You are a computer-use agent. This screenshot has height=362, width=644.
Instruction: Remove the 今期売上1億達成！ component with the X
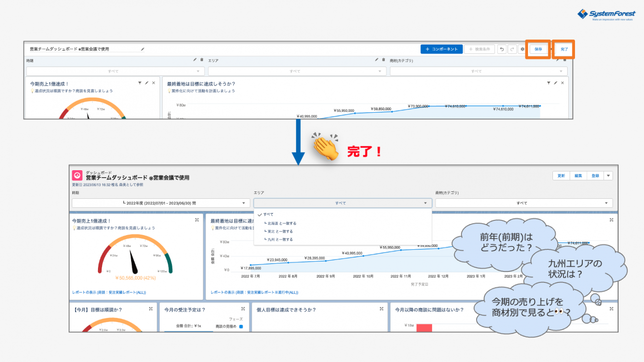coord(154,83)
